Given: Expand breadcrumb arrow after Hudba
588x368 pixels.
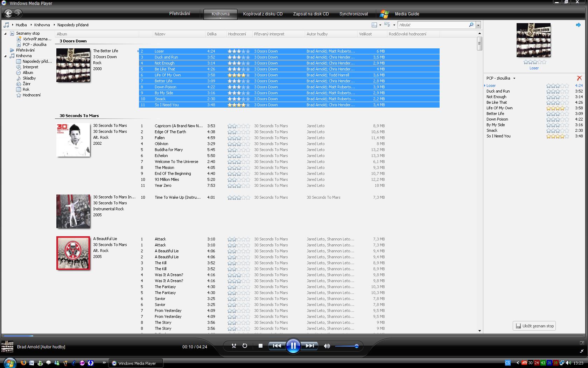Looking at the screenshot, I should point(31,25).
